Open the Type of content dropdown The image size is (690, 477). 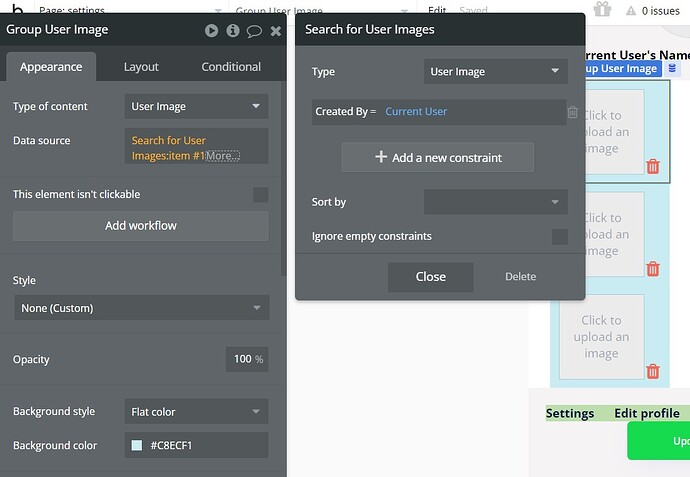click(x=196, y=106)
